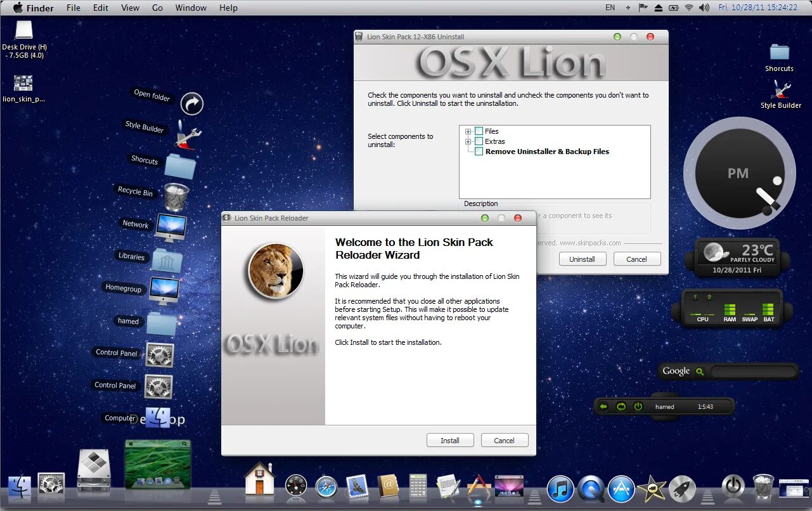The height and width of the screenshot is (511, 812).
Task: Open the Trash icon in the dock
Action: pos(763,486)
